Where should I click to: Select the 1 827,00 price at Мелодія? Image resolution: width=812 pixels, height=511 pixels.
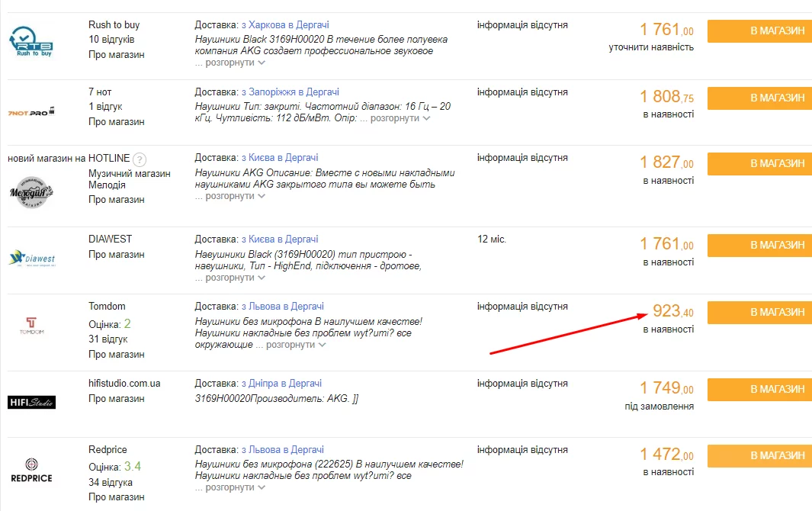click(x=666, y=162)
